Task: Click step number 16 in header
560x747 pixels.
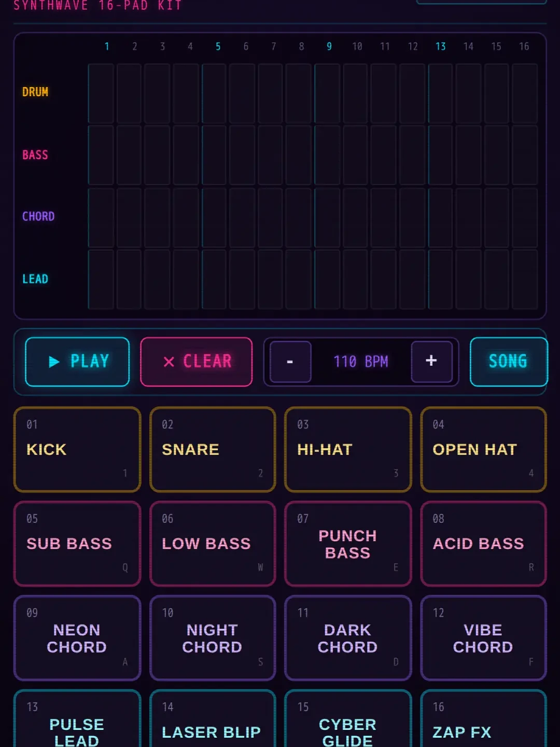Action: click(x=524, y=47)
